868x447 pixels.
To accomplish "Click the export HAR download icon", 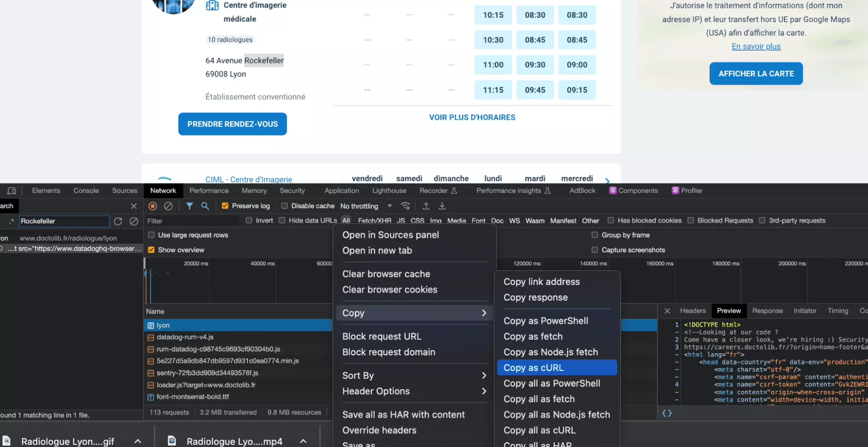I will tap(442, 206).
